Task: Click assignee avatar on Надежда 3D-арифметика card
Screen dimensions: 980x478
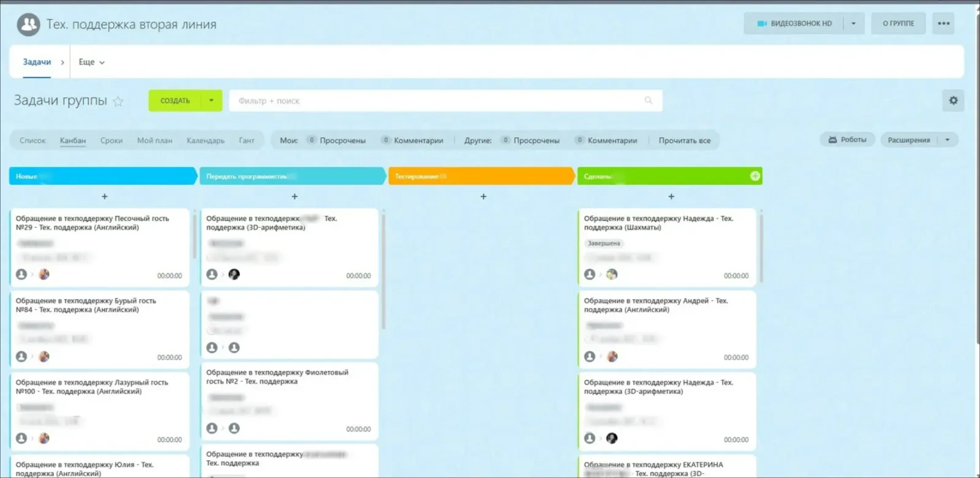Action: coord(612,438)
